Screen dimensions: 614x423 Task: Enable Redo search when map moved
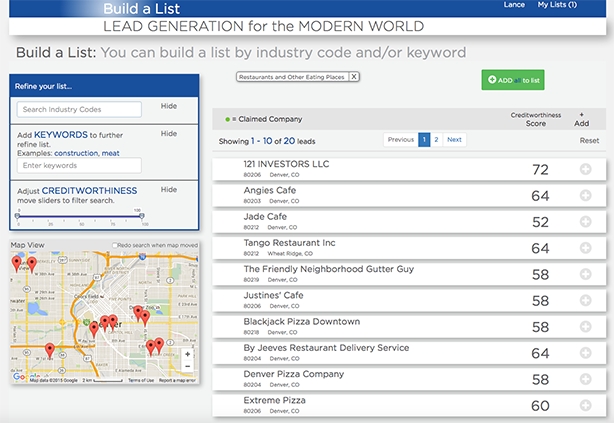click(115, 245)
